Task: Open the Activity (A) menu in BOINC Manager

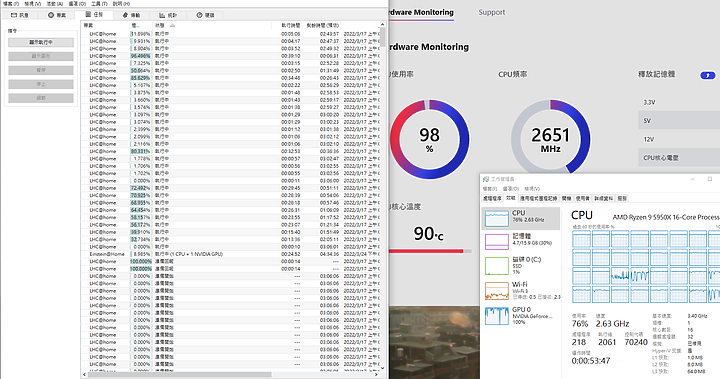Action: click(55, 4)
